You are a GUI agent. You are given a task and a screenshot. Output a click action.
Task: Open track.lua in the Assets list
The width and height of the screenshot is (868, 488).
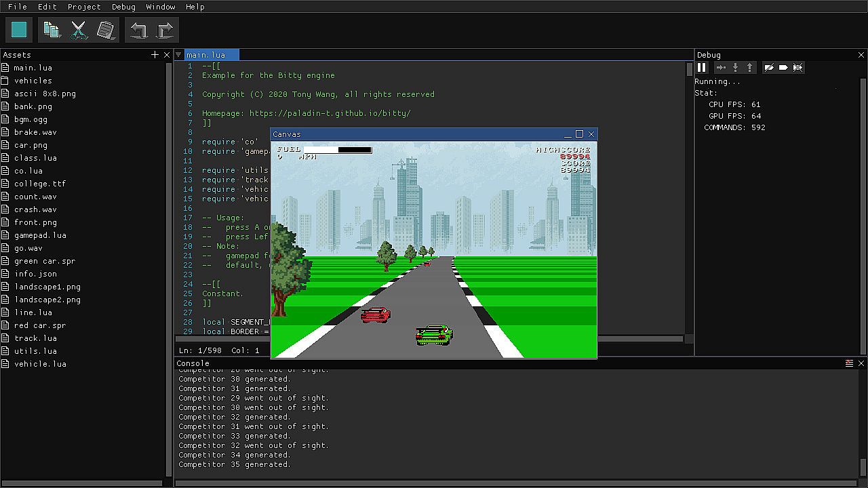point(35,338)
